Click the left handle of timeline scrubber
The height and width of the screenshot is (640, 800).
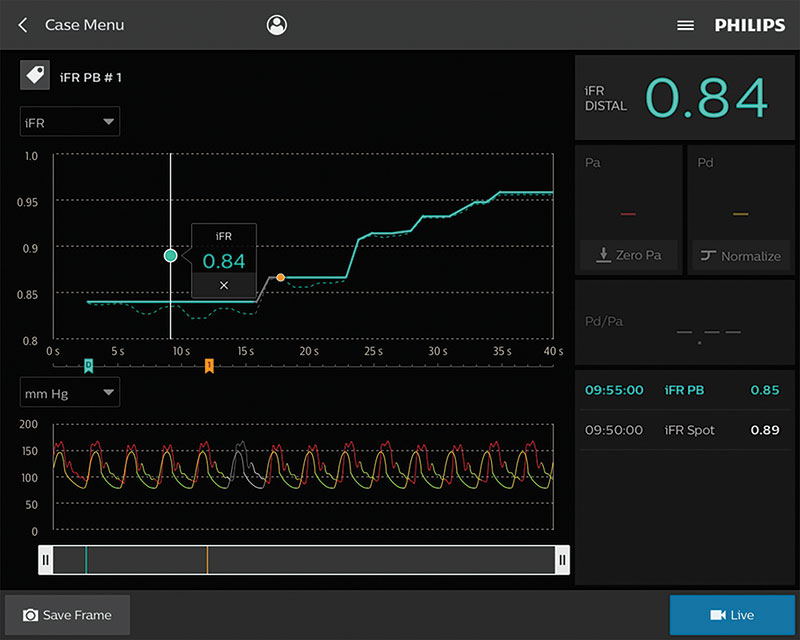46,560
